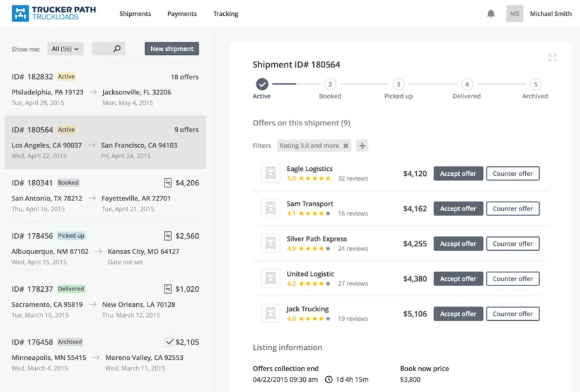The height and width of the screenshot is (392, 580).
Task: Click Offers on this shipment (9) heading
Action: [x=301, y=123]
